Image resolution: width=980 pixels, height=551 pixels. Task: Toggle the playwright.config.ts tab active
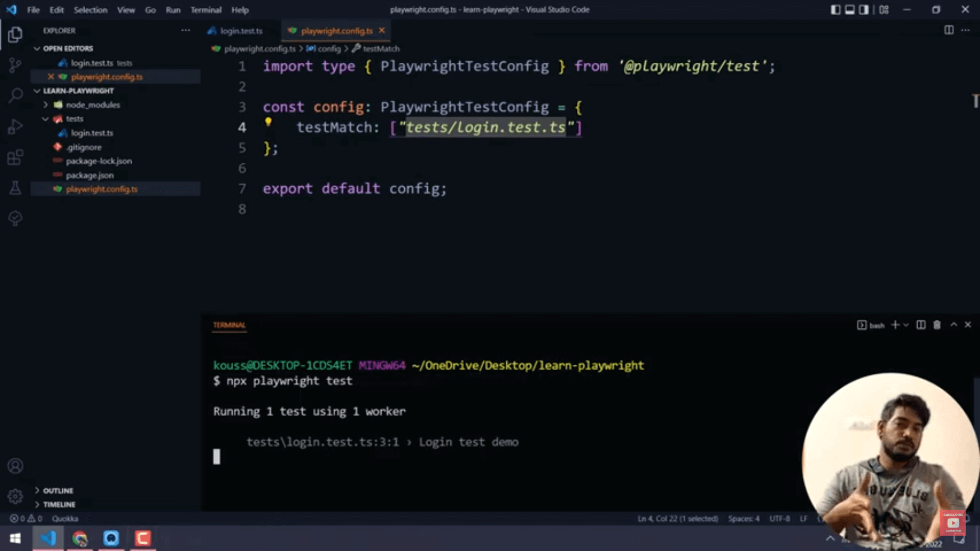tap(336, 31)
